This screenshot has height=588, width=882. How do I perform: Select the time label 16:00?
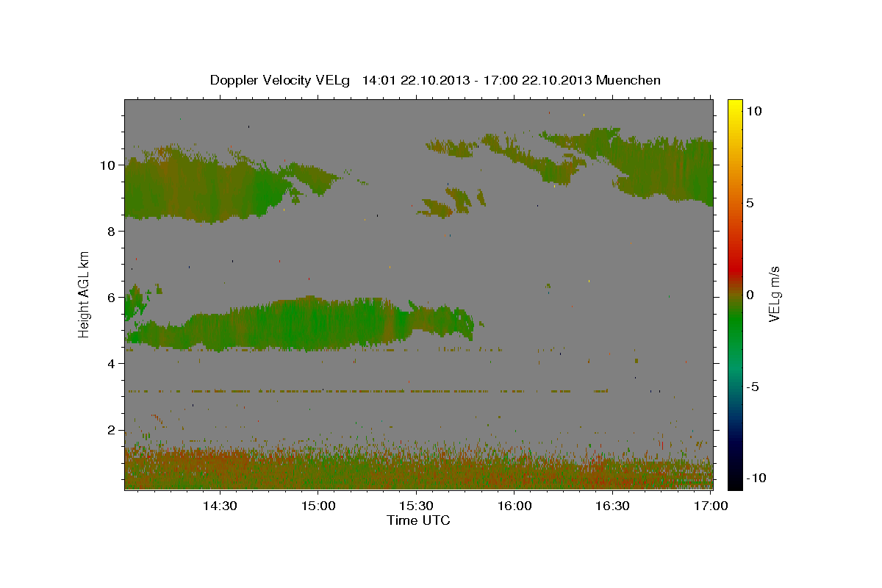514,506
